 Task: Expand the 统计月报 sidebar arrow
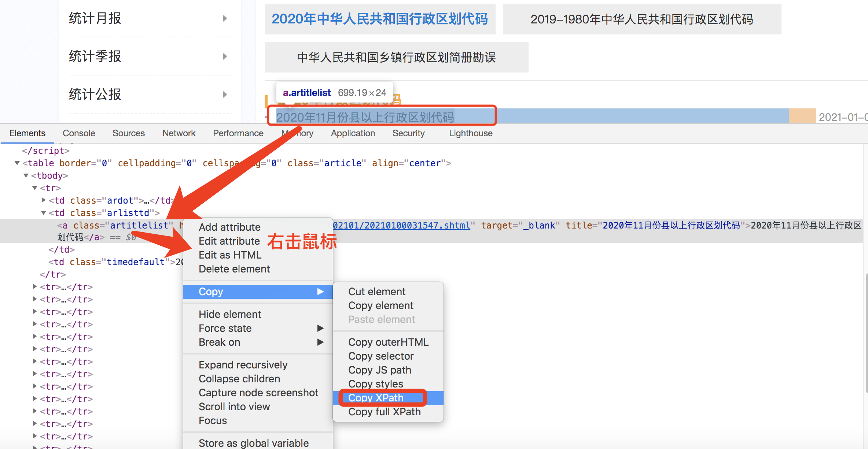[225, 18]
